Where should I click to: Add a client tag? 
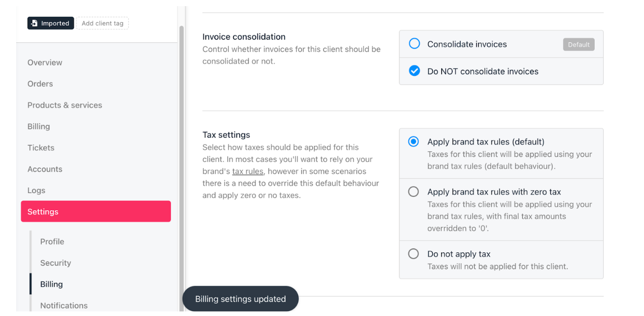[103, 23]
